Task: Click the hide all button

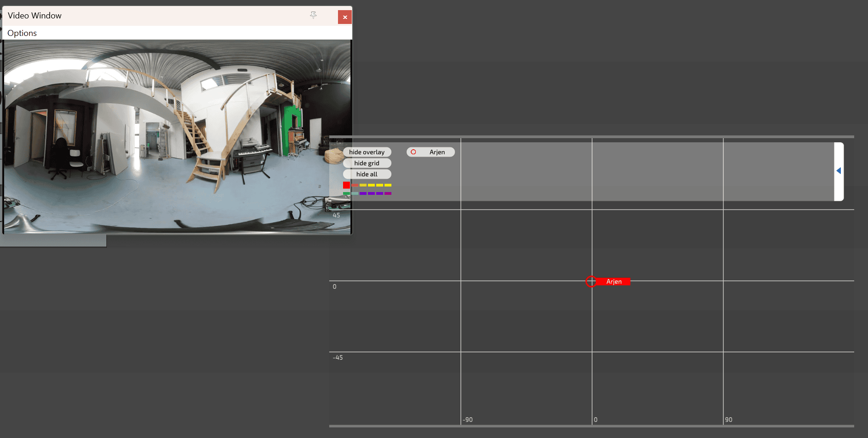Action: click(367, 174)
